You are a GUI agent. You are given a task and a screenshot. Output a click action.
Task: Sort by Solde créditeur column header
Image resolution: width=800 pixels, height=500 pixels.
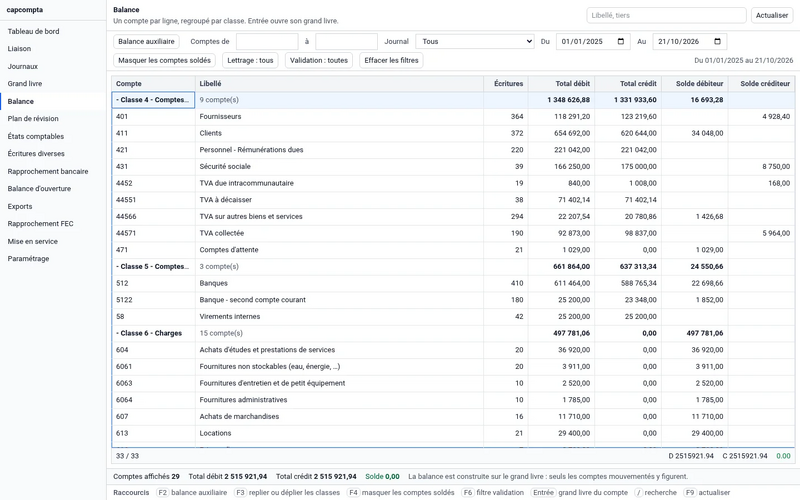click(761, 84)
